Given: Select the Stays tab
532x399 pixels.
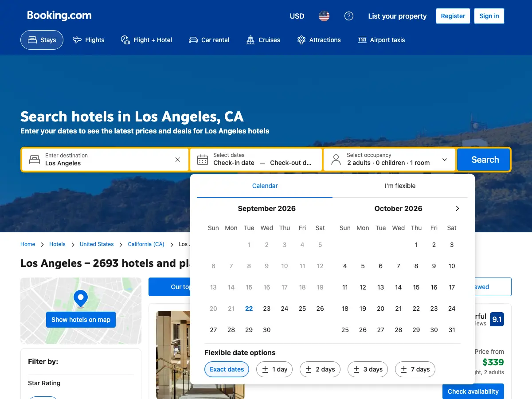Looking at the screenshot, I should point(42,40).
